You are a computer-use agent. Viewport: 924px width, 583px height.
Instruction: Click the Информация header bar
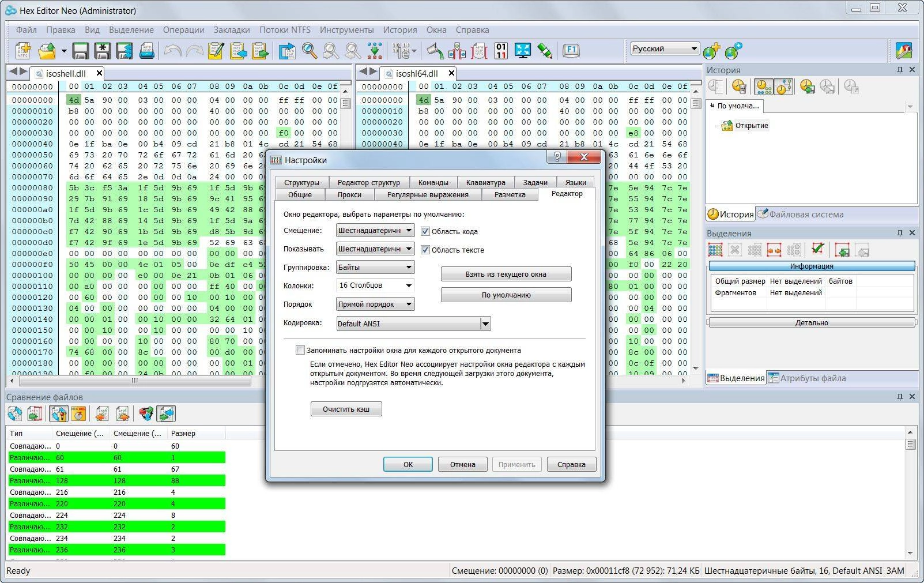tap(812, 266)
